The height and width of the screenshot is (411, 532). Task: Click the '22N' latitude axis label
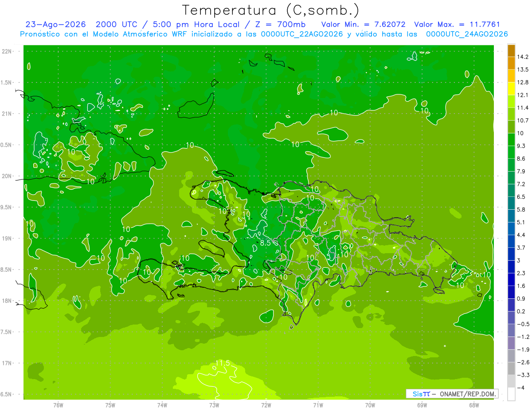[x=7, y=51]
